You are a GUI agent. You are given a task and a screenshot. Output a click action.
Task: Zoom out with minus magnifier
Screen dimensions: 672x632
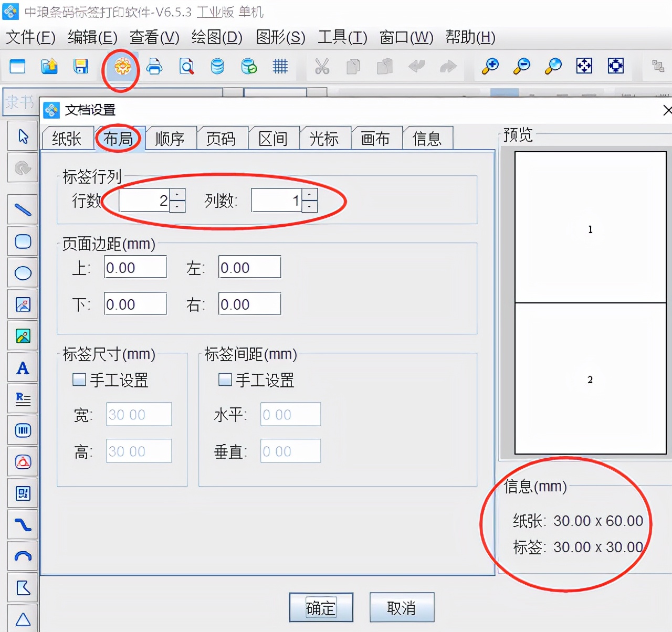[522, 66]
